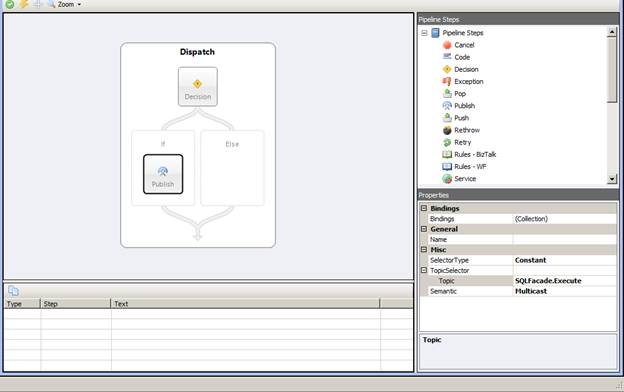
Task: Click the scroll down arrow in Pipeline Steps
Action: (x=612, y=179)
